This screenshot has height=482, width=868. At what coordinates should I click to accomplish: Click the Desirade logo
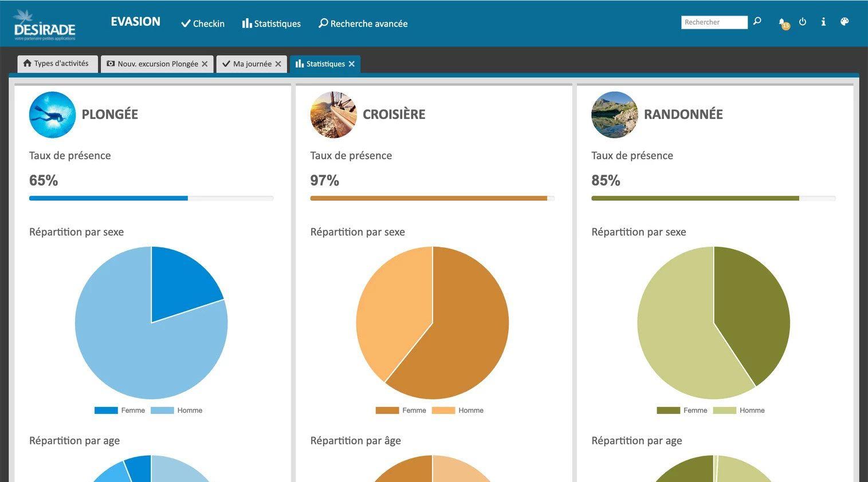(x=44, y=25)
